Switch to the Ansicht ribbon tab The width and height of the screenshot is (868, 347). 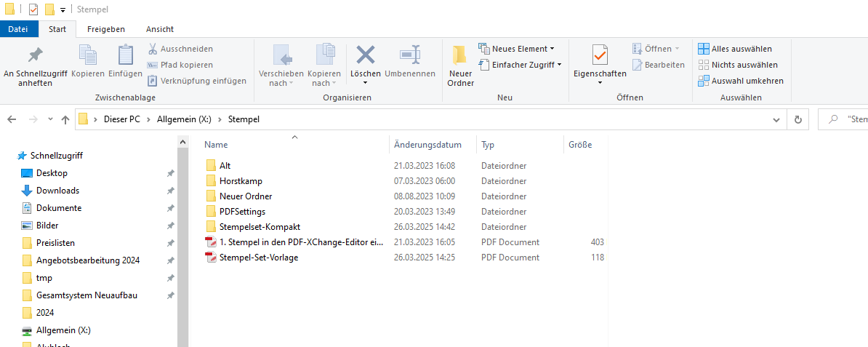coord(159,29)
